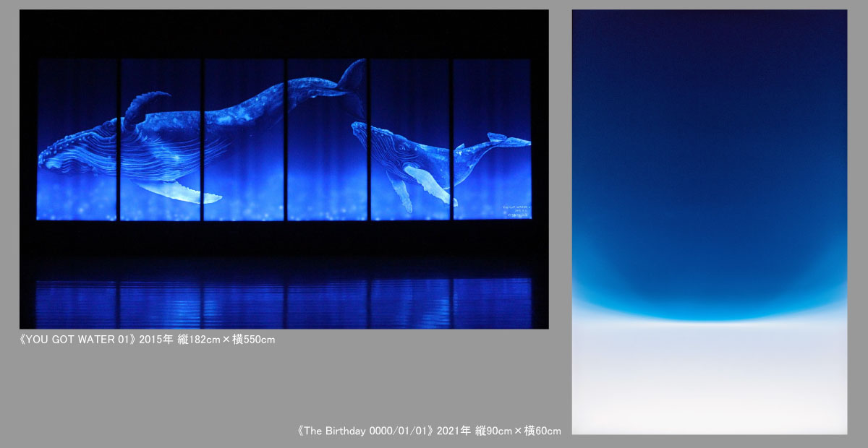This screenshot has height=448, width=868.
Task: Select the first leftmost whale painting panel
Action: [77, 139]
